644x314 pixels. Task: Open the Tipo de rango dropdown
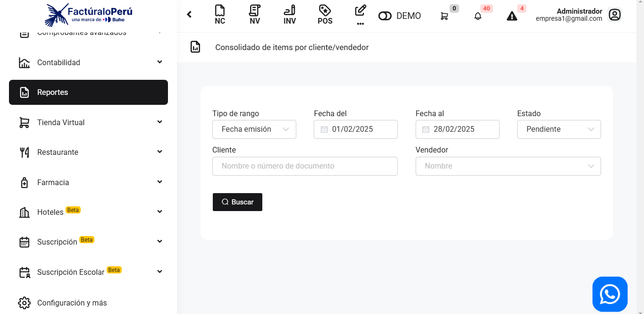[x=254, y=129]
